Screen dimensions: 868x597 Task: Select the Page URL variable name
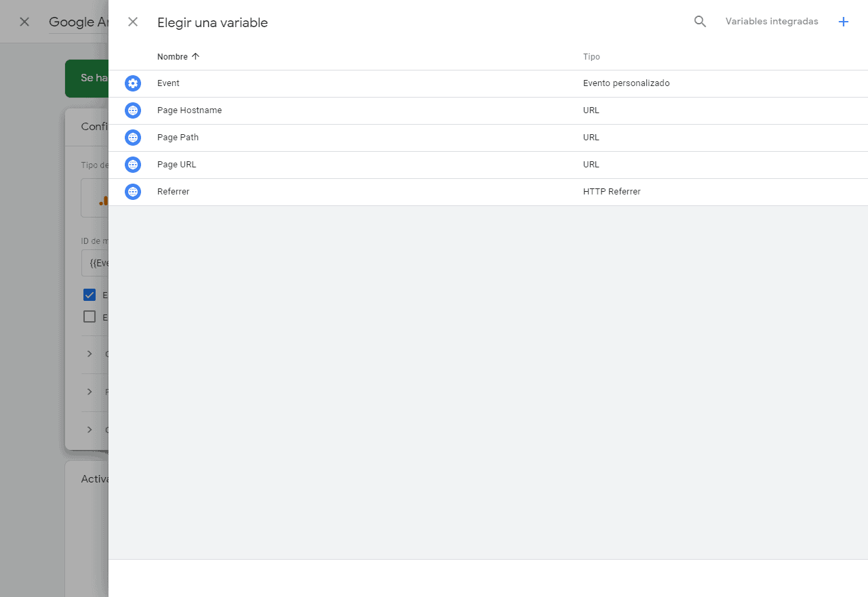tap(176, 165)
